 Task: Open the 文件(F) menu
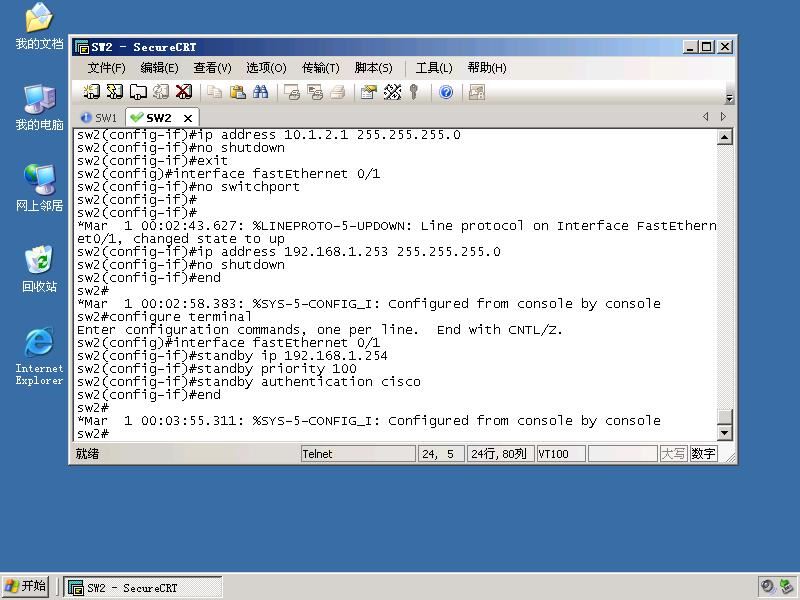[x=107, y=68]
